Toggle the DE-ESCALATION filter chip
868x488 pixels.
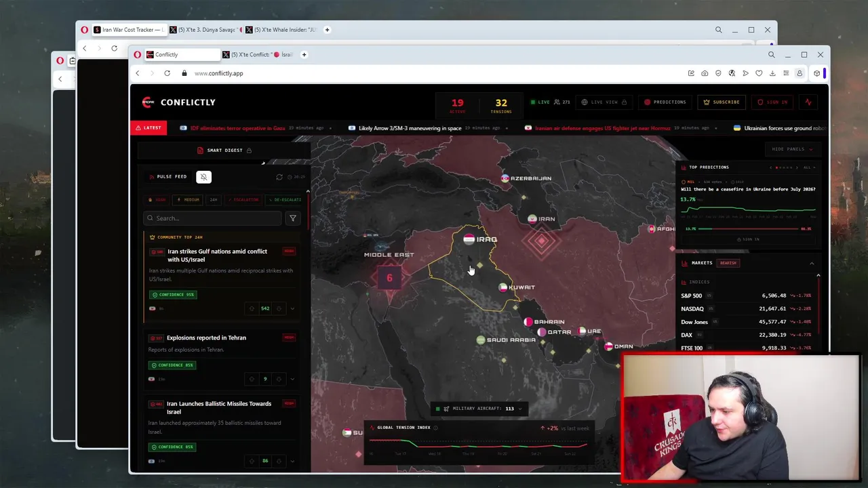(285, 200)
